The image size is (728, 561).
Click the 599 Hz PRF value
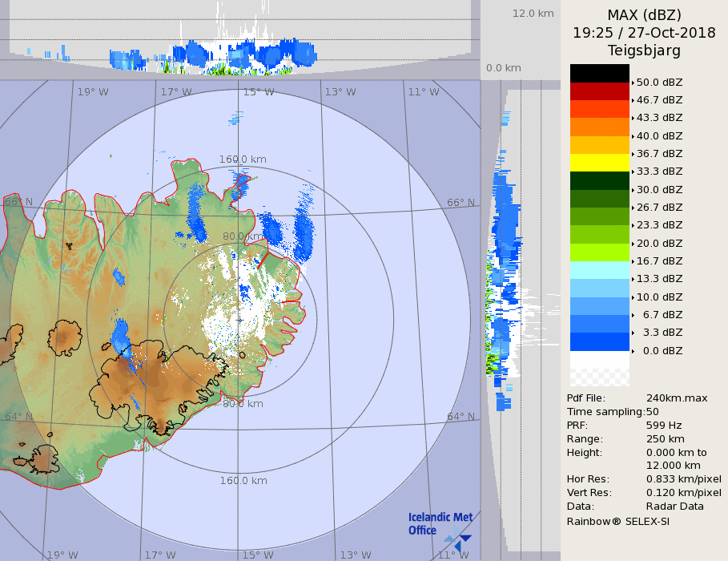coord(664,426)
